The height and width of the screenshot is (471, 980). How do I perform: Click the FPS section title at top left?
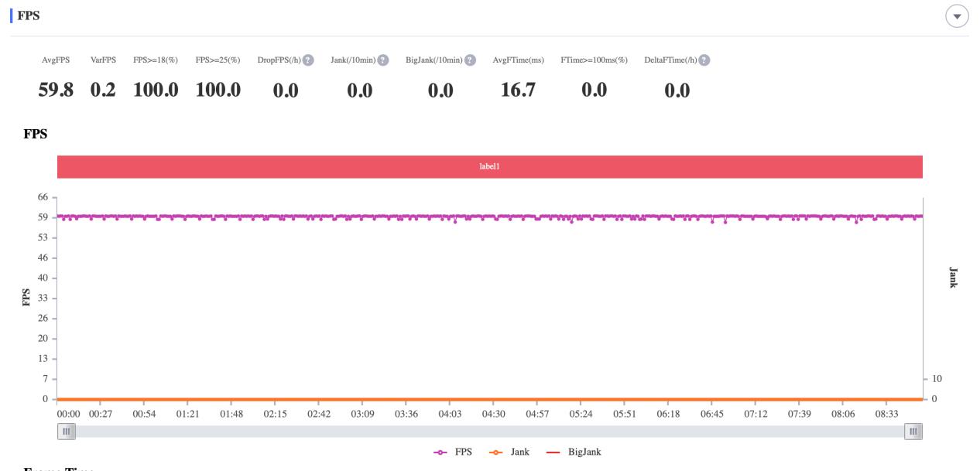point(29,15)
